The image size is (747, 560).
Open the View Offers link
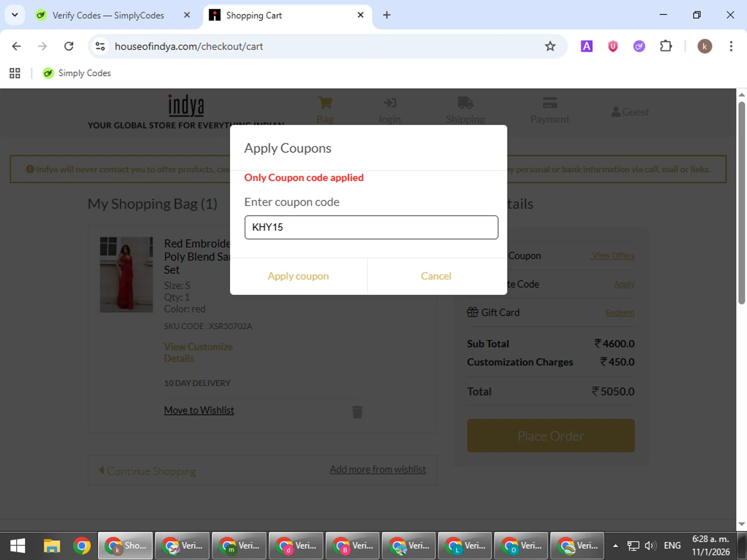[613, 256]
